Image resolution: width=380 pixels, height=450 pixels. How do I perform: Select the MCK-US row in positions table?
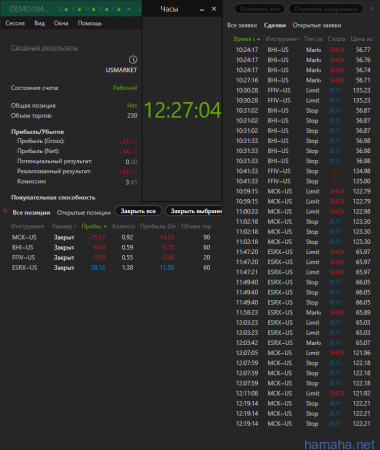pos(111,237)
